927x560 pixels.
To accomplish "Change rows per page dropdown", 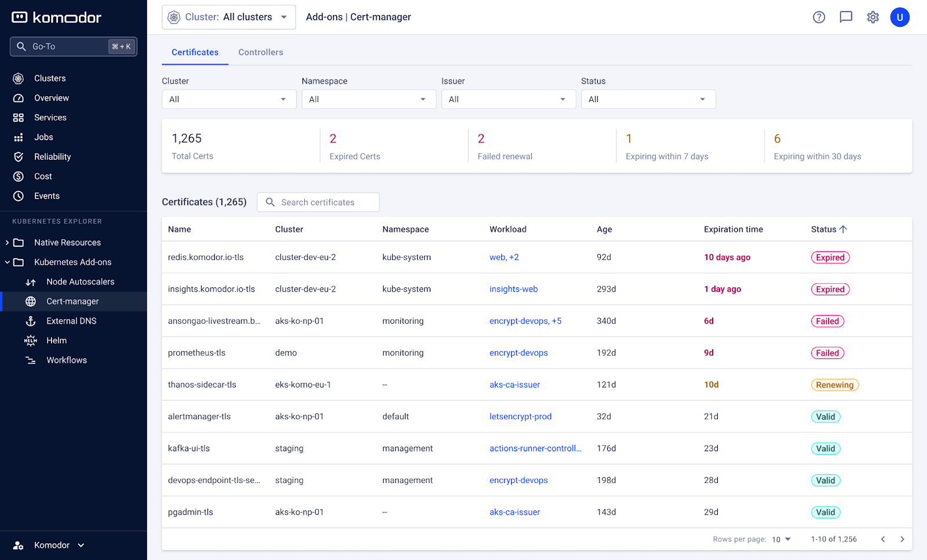I will [x=781, y=539].
